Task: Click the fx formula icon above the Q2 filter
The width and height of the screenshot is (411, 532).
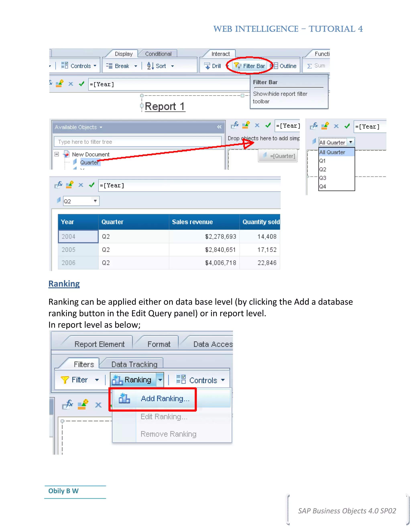Action: tap(58, 185)
